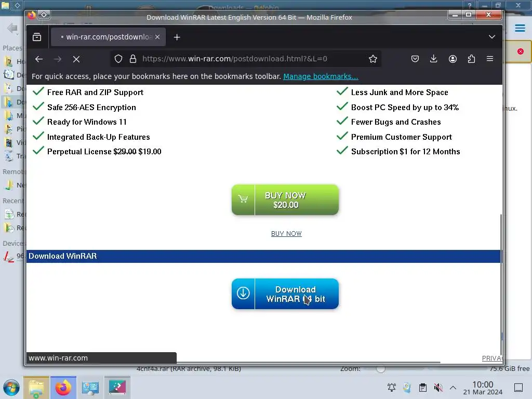Click Firefox window pin icon in titlebar
Viewport: 532px width, 399px height.
44,15
